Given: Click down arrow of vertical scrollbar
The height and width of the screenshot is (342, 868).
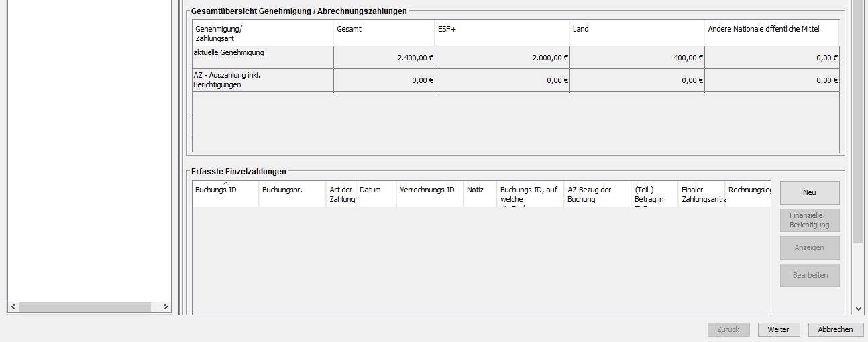Looking at the screenshot, I should point(858,308).
